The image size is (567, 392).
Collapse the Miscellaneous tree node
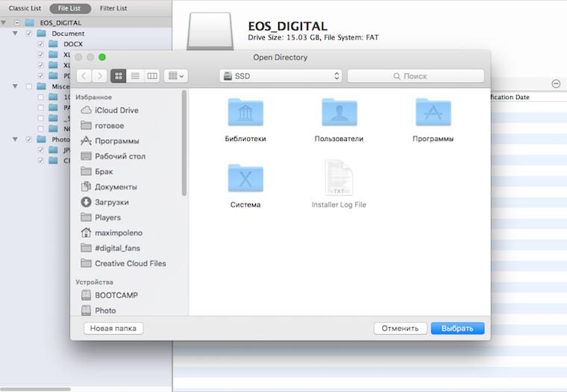point(15,86)
